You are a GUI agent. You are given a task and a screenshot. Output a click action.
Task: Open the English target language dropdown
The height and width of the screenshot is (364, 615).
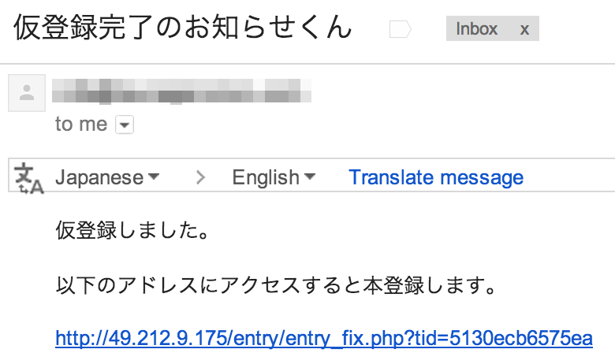click(x=273, y=177)
